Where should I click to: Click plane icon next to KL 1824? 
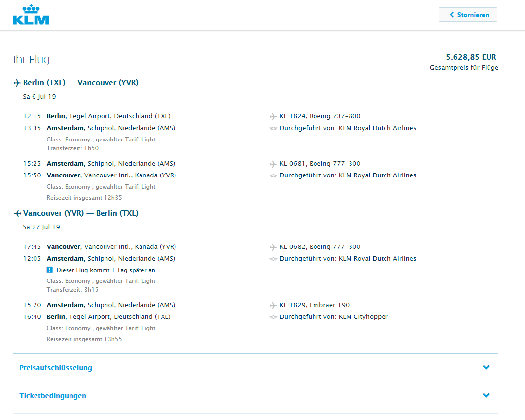tap(273, 116)
